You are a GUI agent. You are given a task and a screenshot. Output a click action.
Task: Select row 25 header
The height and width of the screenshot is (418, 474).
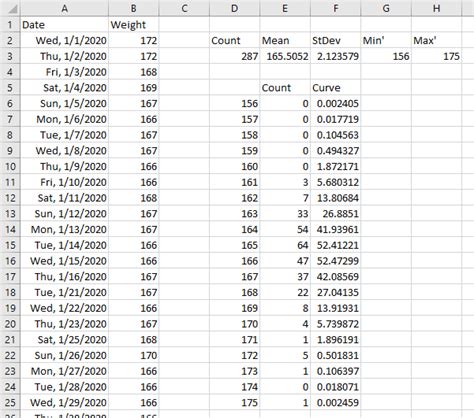(x=10, y=402)
